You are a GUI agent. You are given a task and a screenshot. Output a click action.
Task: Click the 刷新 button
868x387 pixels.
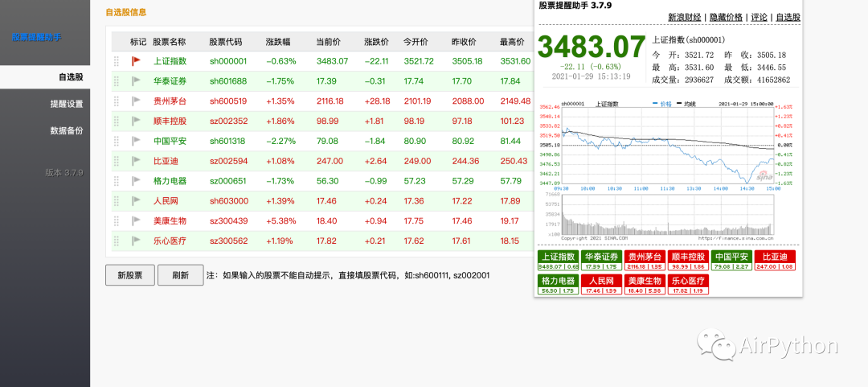pyautogui.click(x=181, y=275)
